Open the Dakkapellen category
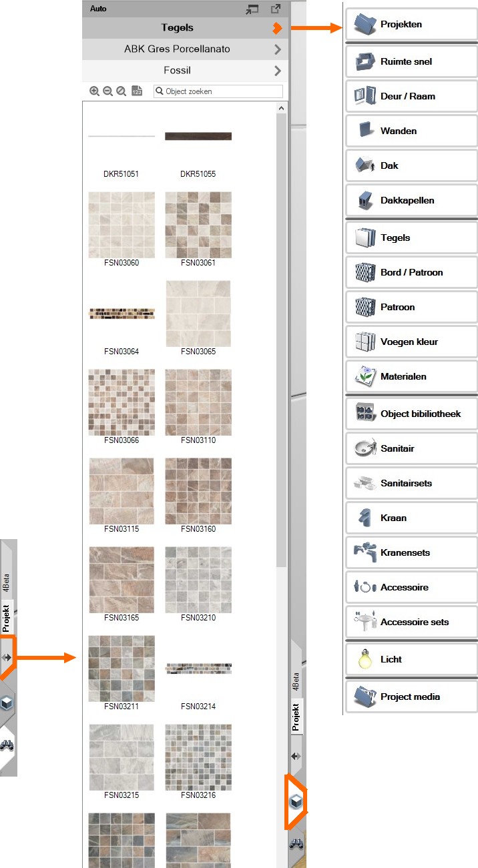478x868 pixels. coord(411,200)
